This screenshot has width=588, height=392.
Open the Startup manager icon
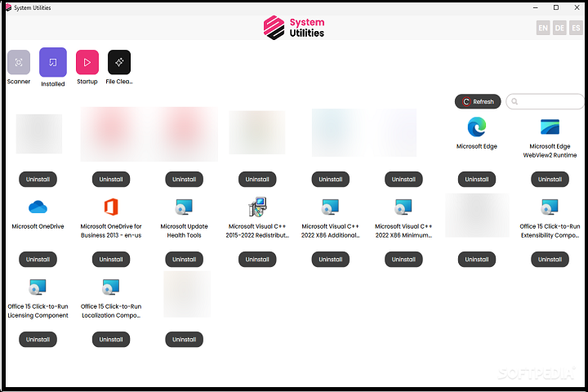click(87, 62)
